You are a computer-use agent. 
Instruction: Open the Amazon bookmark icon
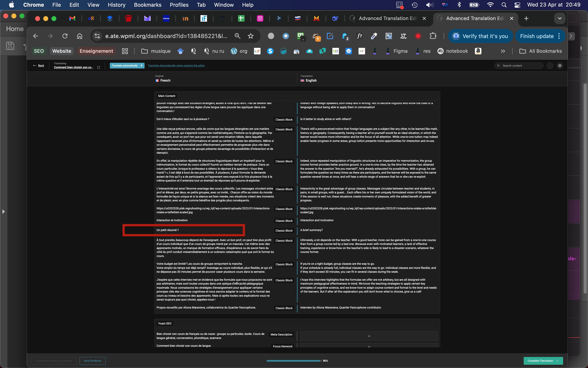point(478,51)
